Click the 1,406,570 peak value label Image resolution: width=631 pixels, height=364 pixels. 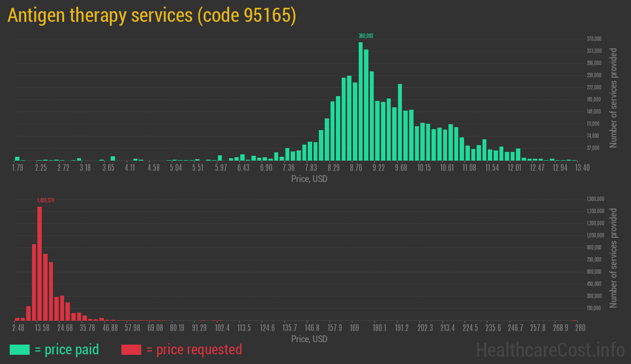[x=46, y=200]
